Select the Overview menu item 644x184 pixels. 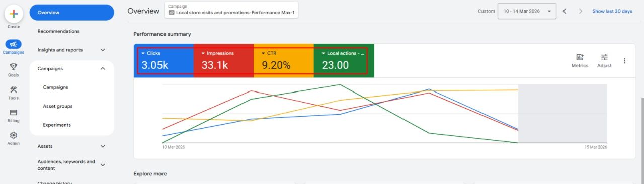72,13
